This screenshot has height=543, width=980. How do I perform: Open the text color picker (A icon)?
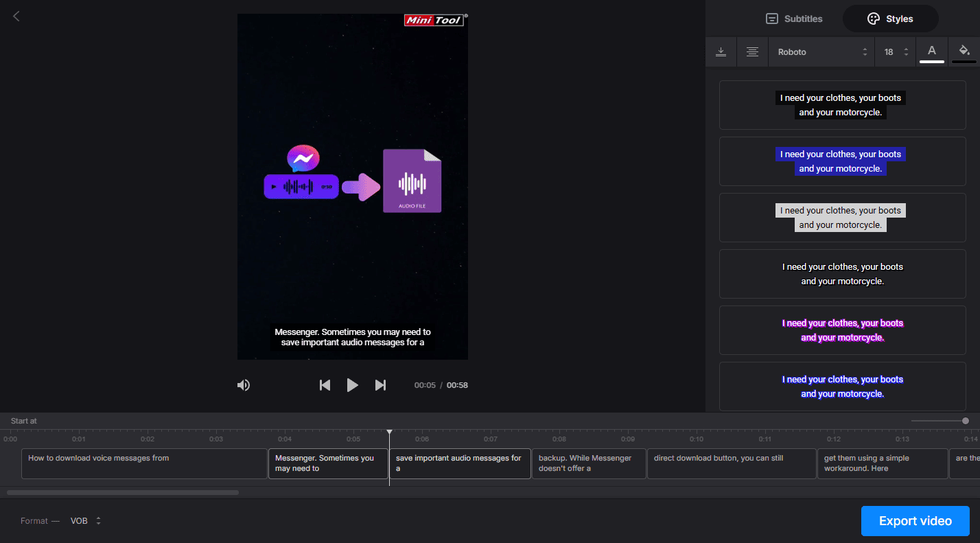coord(932,52)
